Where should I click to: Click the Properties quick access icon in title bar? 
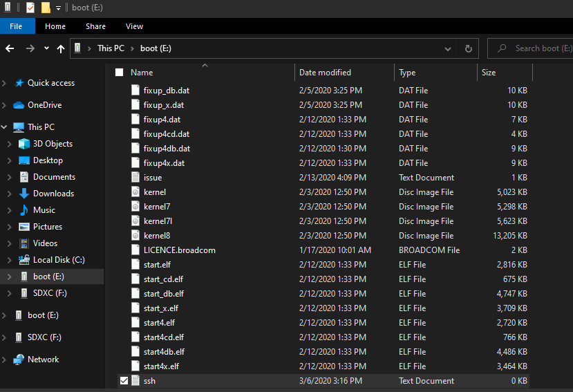[30, 8]
